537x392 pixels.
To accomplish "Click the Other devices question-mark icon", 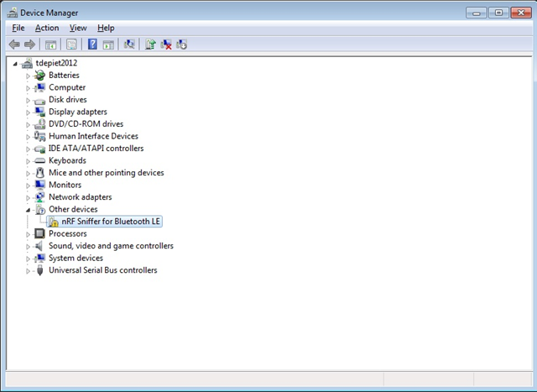I will click(40, 209).
